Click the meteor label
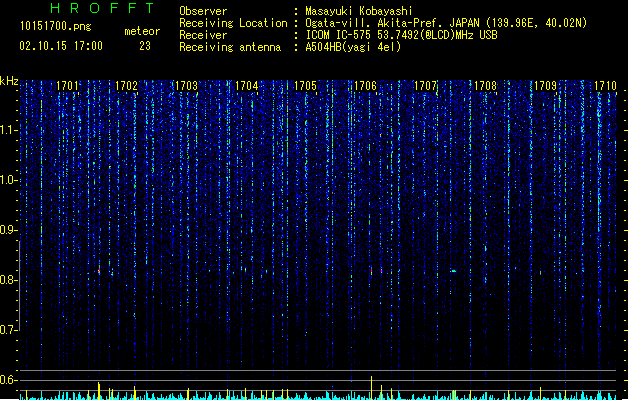The height and width of the screenshot is (400, 629). coord(142,31)
